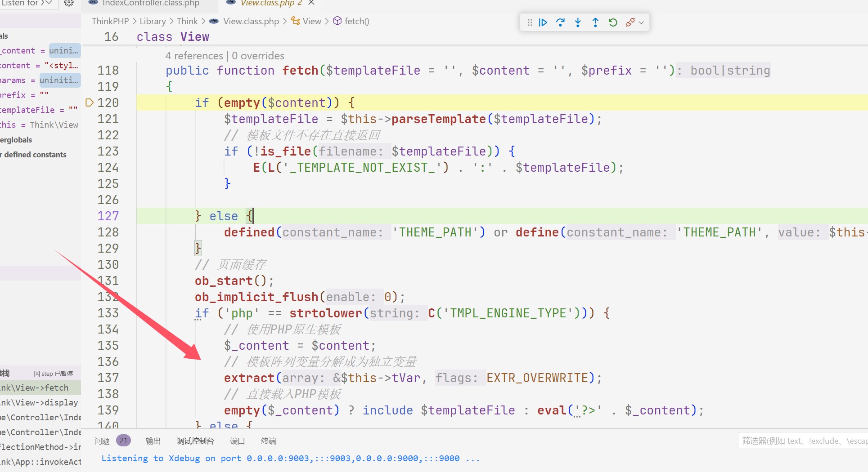The width and height of the screenshot is (868, 472).
Task: Click the Think breadcrumb folder
Action: click(x=187, y=21)
